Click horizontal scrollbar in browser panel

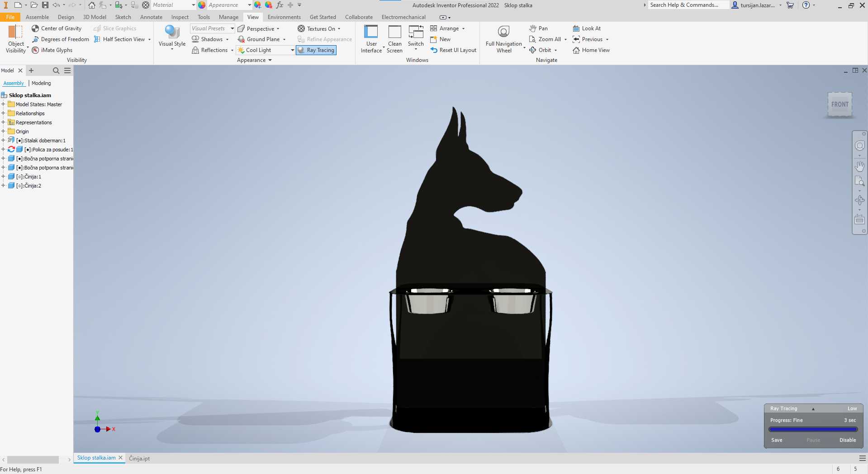[33, 460]
